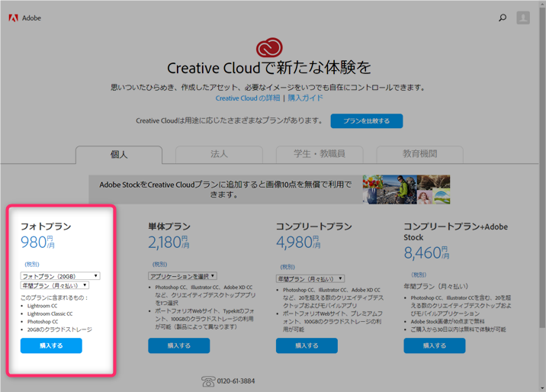546x392 pixels.
Task: Click the Photoshop CC item in the フォトプラン list
Action: 43,322
